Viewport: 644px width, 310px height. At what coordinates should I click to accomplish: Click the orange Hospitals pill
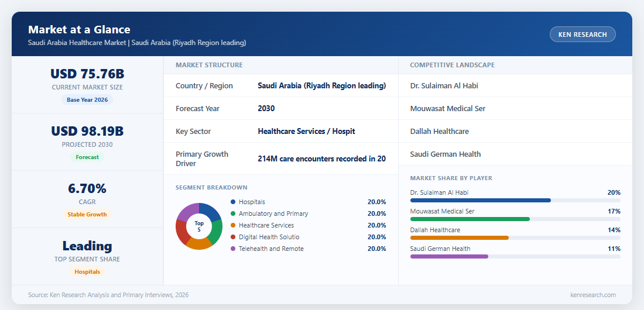[87, 272]
